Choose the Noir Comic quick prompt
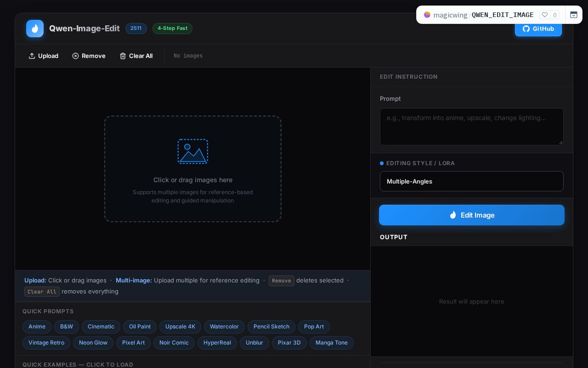This screenshot has height=368, width=588. (x=174, y=343)
